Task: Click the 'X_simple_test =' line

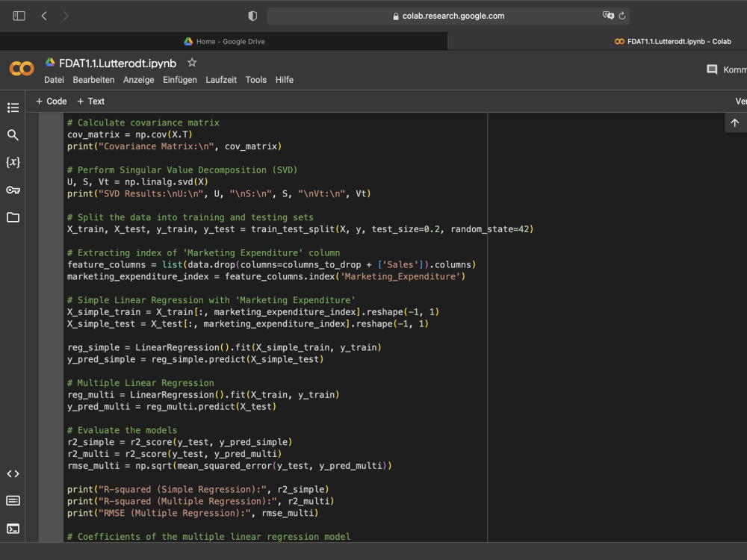Action: coord(248,324)
